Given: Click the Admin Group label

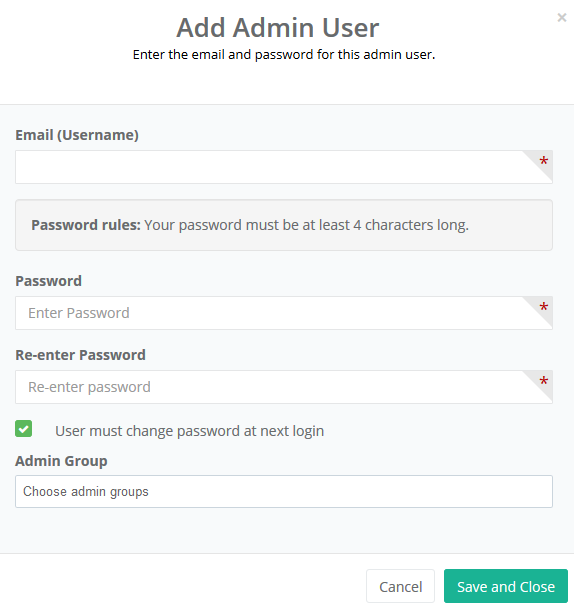Looking at the screenshot, I should coord(61,461).
